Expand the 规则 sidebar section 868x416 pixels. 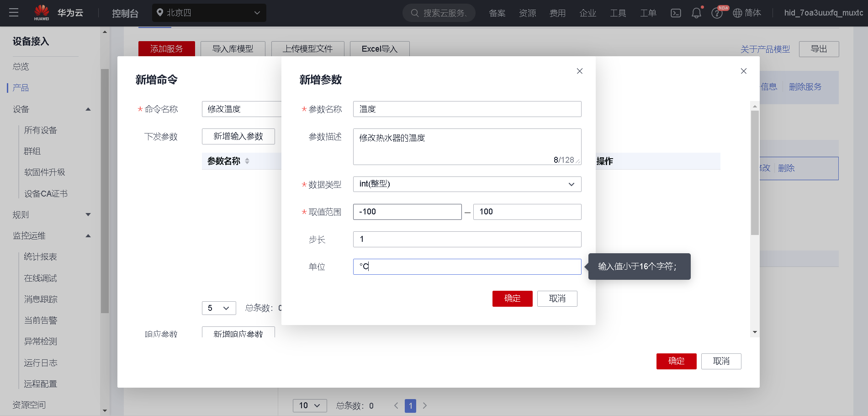tap(88, 214)
